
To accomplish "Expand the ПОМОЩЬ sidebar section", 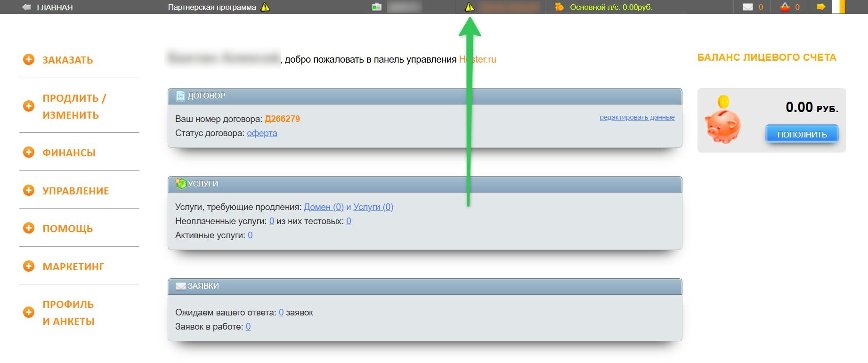I will [x=68, y=228].
